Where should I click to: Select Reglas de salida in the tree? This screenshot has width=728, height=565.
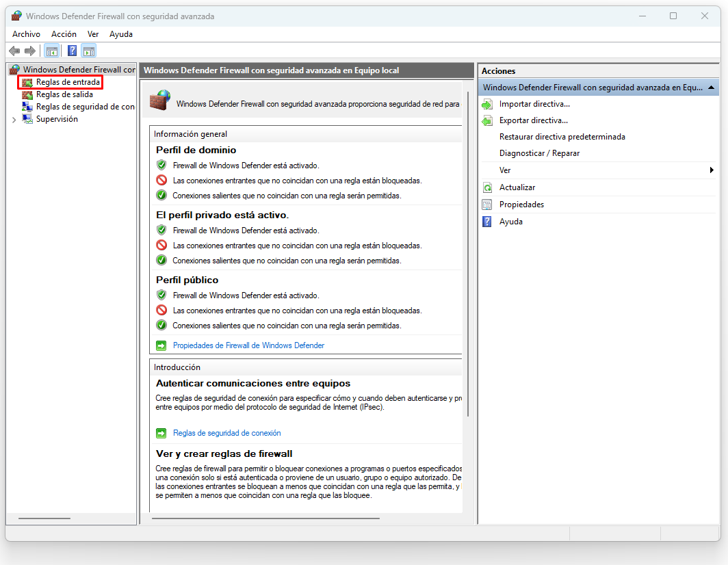[x=64, y=94]
